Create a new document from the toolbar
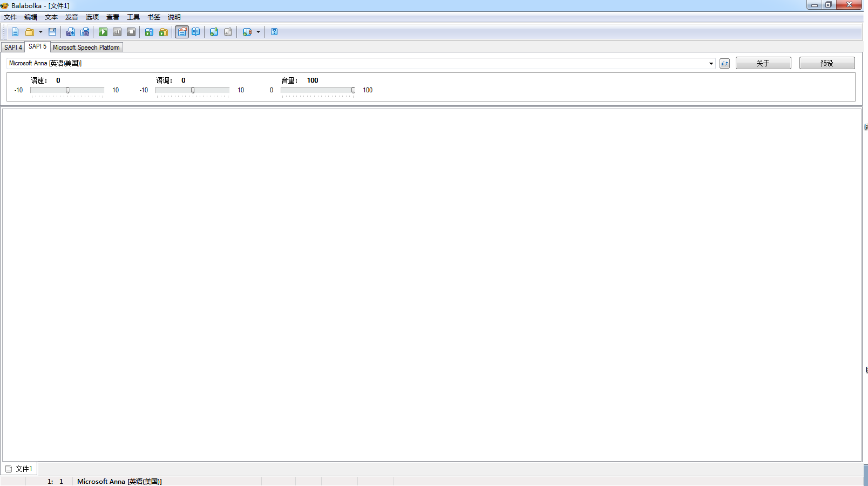Image resolution: width=868 pixels, height=486 pixels. (15, 32)
